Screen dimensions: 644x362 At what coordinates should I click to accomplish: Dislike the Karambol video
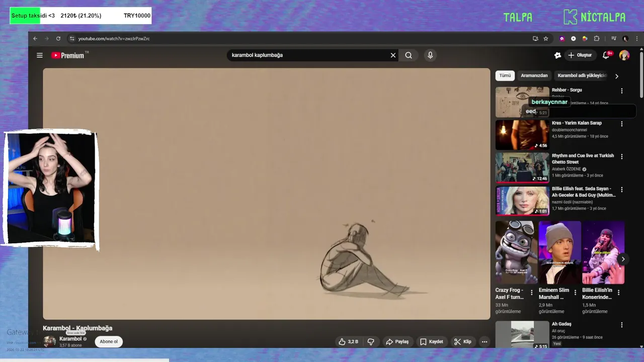pyautogui.click(x=371, y=342)
